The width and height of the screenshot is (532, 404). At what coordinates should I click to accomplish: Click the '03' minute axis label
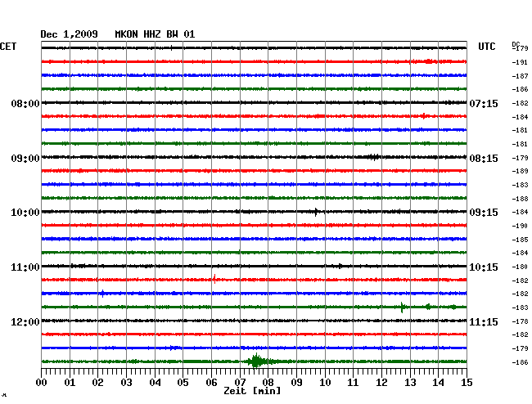pyautogui.click(x=126, y=383)
